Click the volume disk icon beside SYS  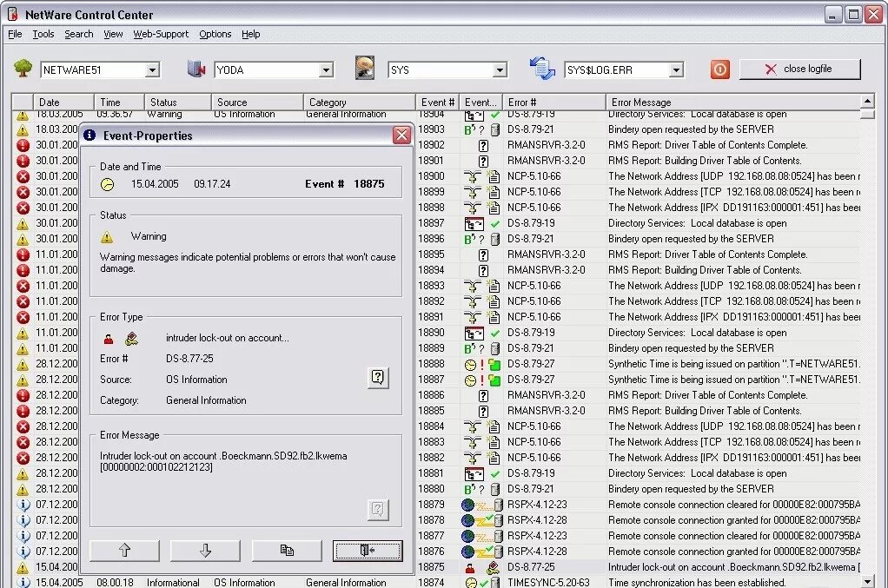click(x=365, y=68)
